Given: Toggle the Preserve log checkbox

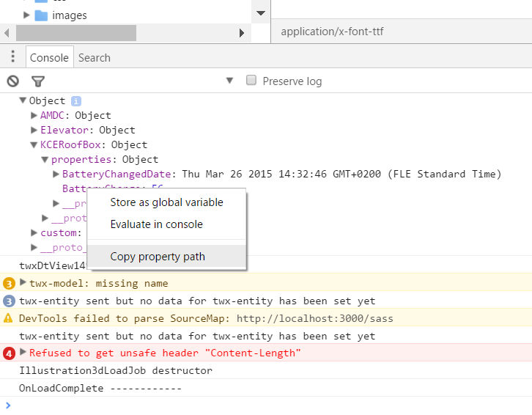Looking at the screenshot, I should pyautogui.click(x=251, y=80).
